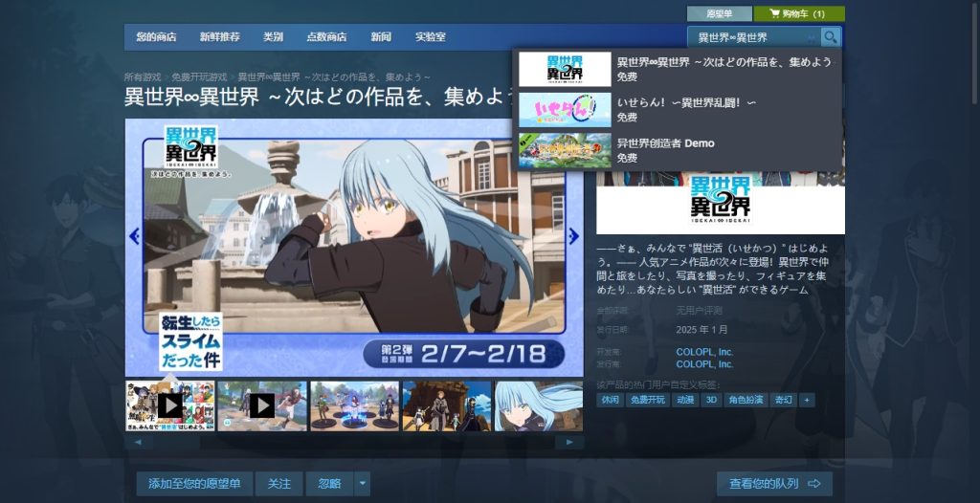980x503 pixels.
Task: Open the shopping cart (1)
Action: tap(799, 13)
